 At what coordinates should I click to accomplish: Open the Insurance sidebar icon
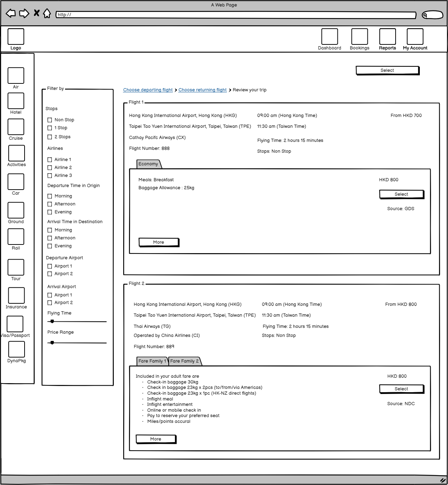tap(16, 295)
